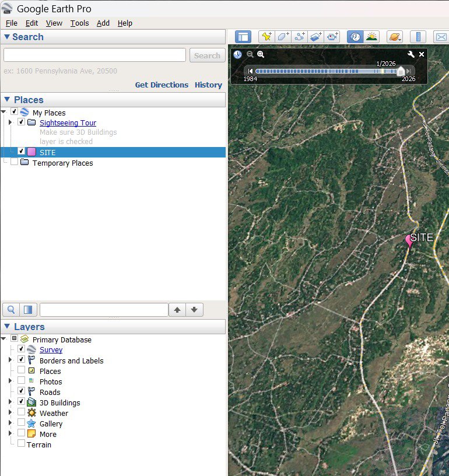Open the Help menu
This screenshot has width=449, height=476.
(125, 23)
